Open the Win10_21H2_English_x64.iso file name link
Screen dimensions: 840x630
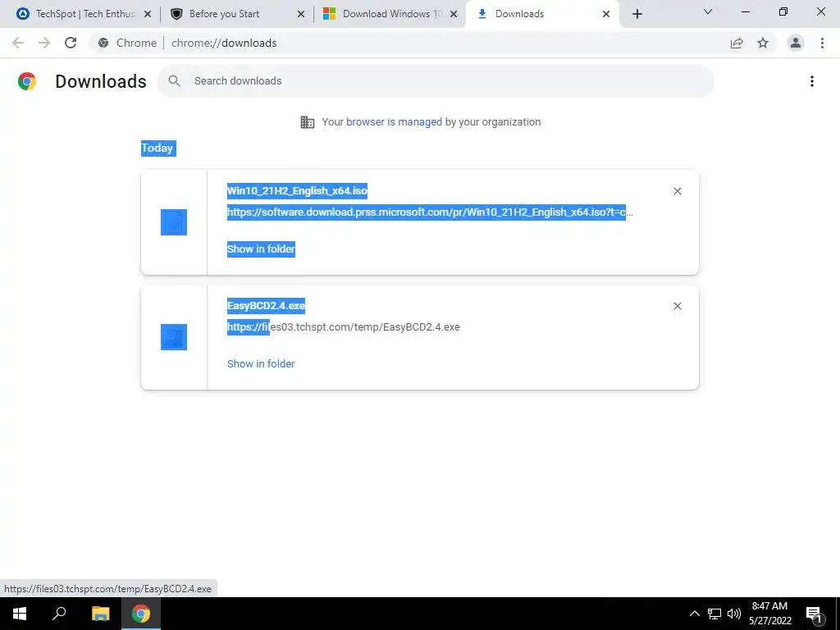[x=297, y=190]
